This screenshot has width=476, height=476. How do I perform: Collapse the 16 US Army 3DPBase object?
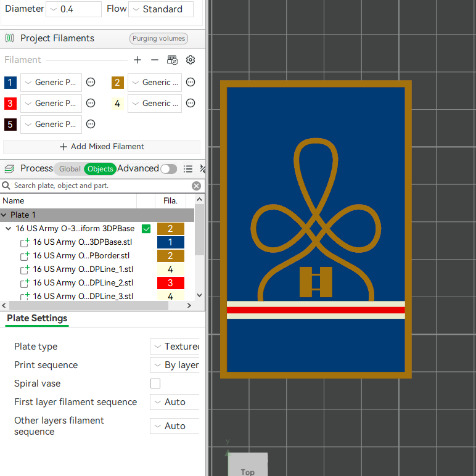(x=9, y=229)
